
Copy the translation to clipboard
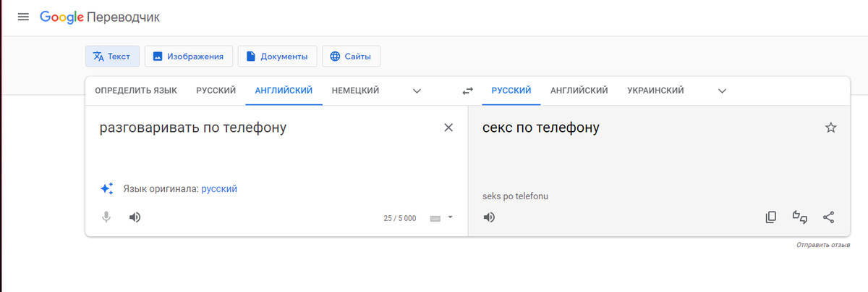point(771,217)
